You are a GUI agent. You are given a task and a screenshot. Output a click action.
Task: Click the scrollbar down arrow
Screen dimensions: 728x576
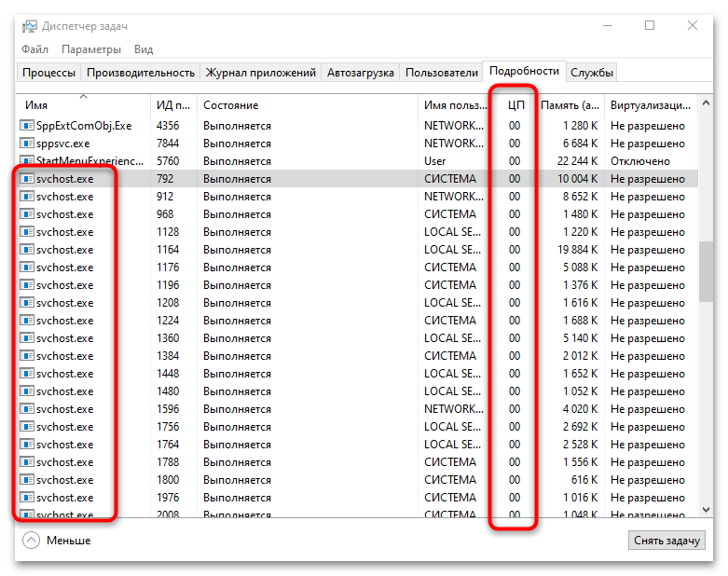click(706, 509)
